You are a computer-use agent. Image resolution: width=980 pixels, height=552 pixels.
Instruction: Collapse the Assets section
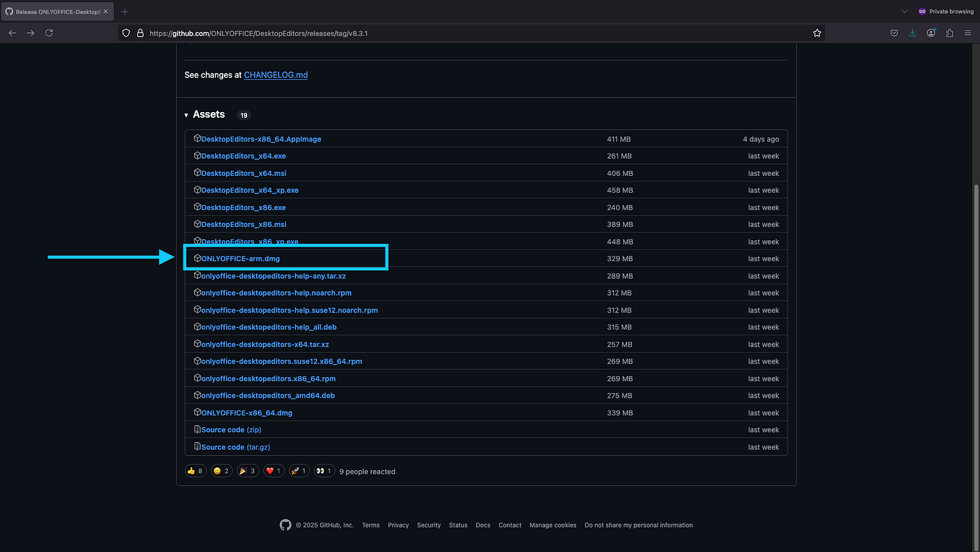point(204,114)
